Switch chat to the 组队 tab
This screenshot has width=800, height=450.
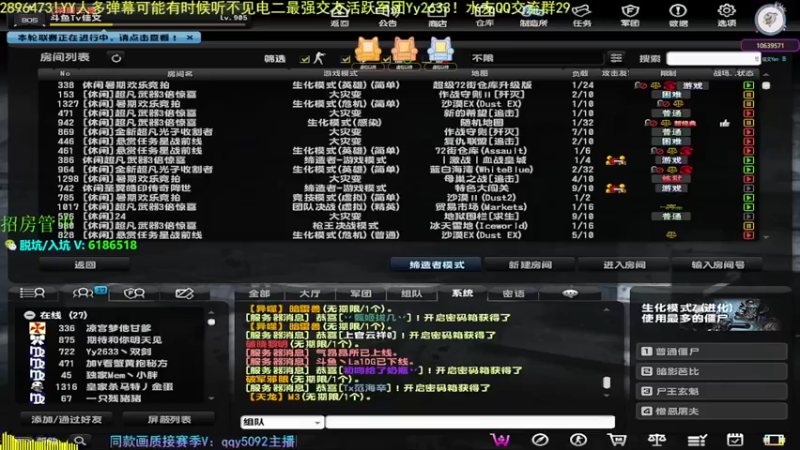coord(411,293)
